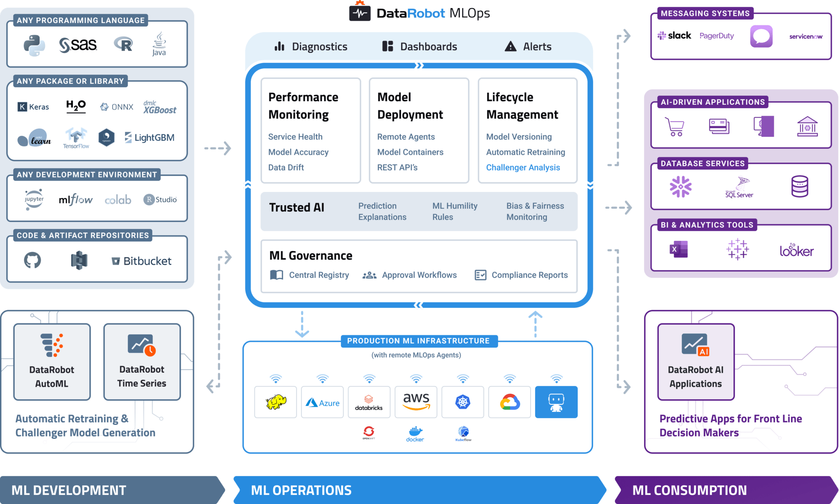Click the Azure tile
The width and height of the screenshot is (839, 504).
point(322,402)
